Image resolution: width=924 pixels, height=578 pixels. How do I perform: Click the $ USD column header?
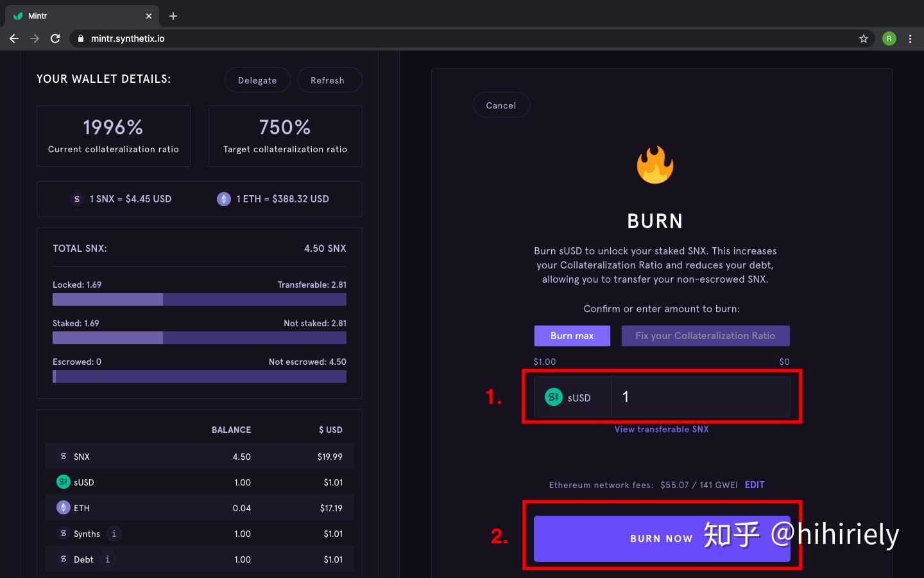[x=330, y=430]
